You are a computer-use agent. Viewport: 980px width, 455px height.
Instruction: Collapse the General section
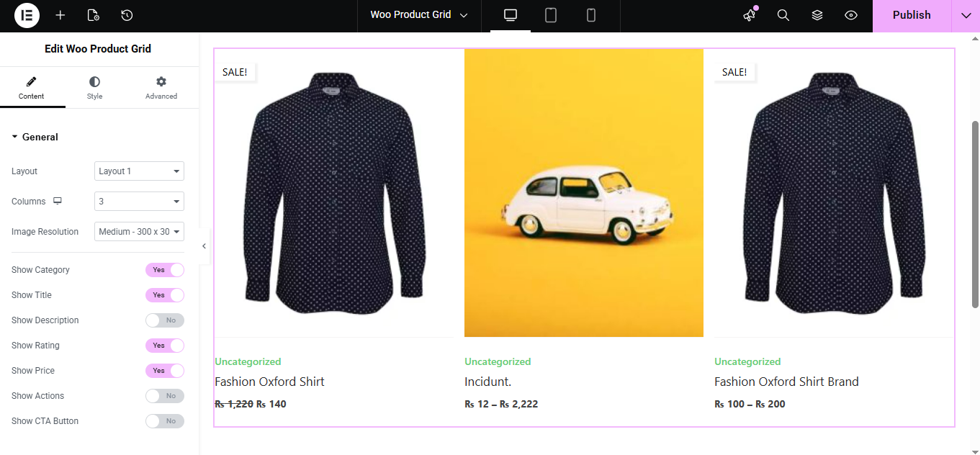click(35, 137)
